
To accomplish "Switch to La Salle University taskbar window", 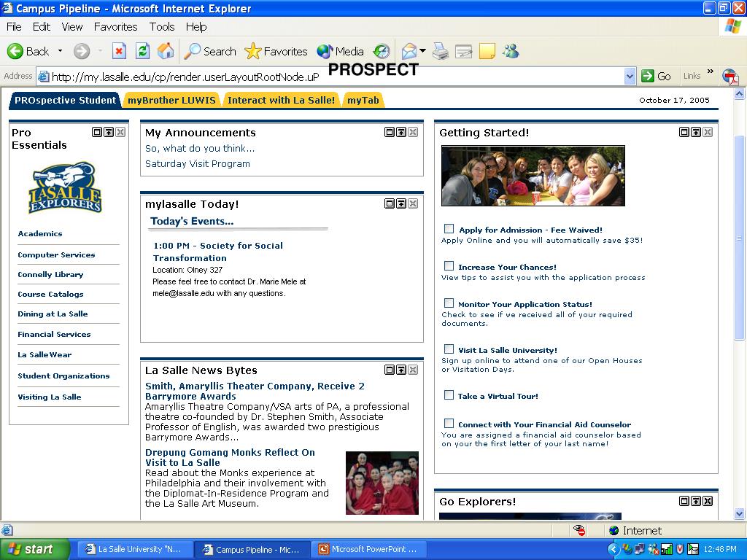I will 134,549.
